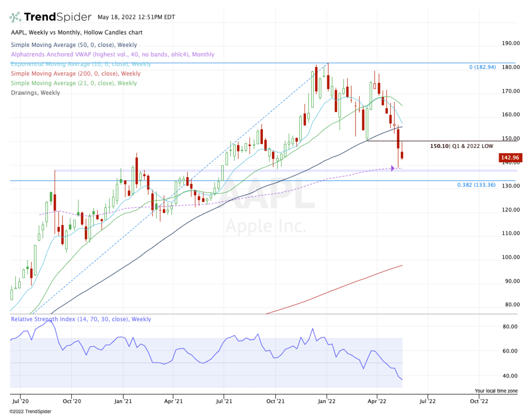Open the AAPL, Weekly vs Monthly chart title
The image size is (532, 416).
(x=76, y=32)
